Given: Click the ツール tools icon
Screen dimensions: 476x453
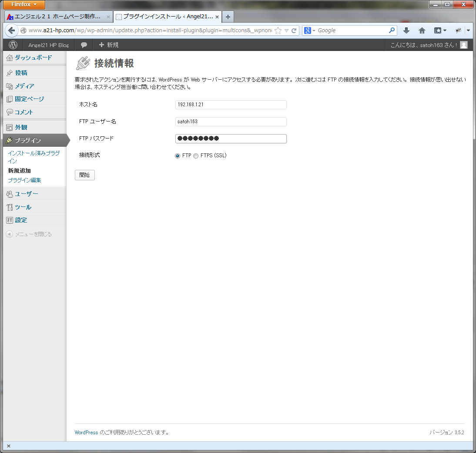Looking at the screenshot, I should 10,207.
